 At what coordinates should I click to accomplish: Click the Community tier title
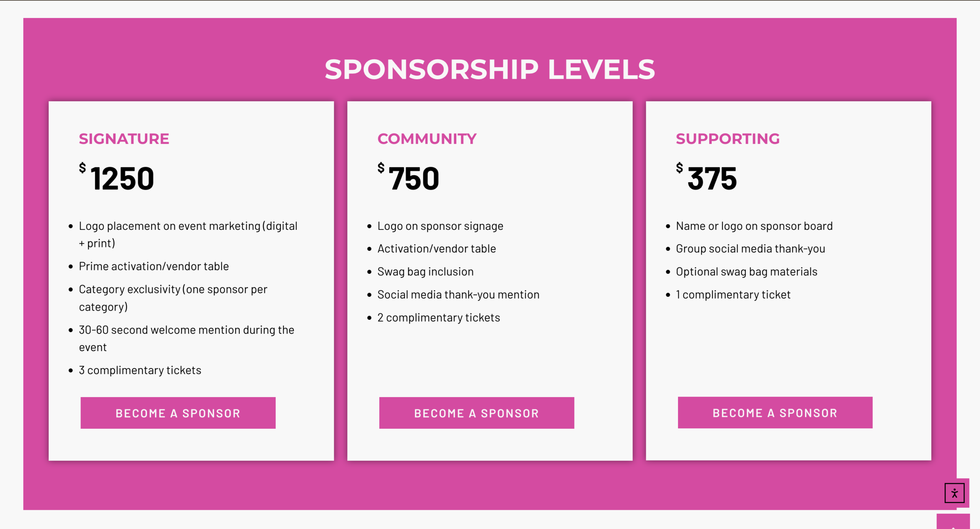(427, 139)
